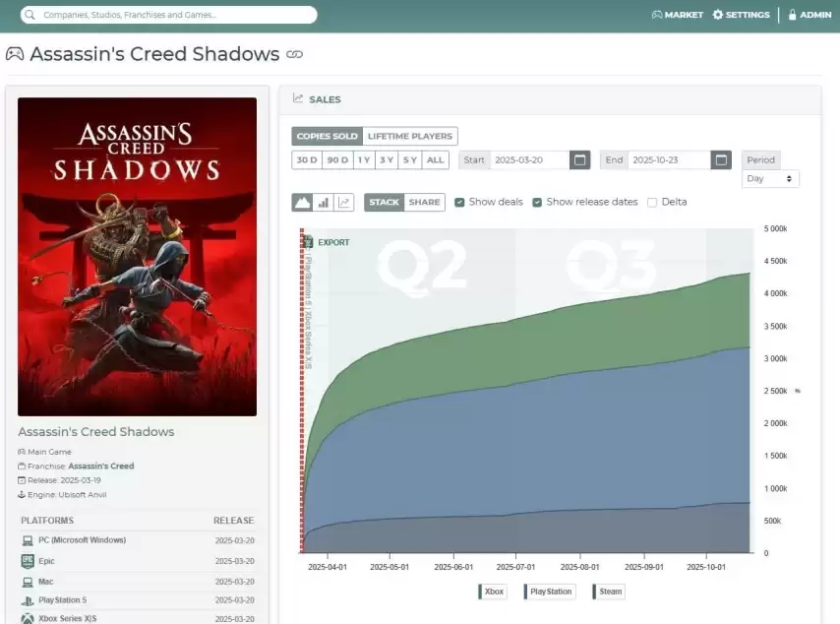The width and height of the screenshot is (840, 624).
Task: Select the Copies Sold tab
Action: coord(327,136)
